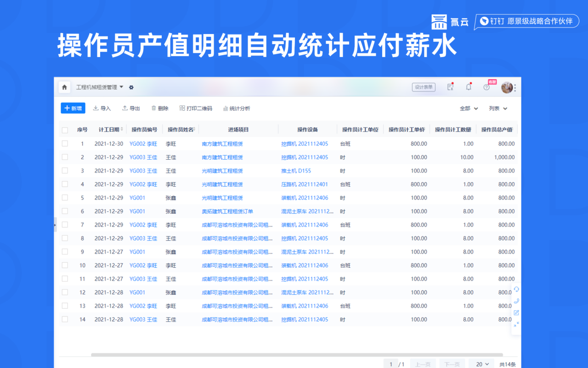The width and height of the screenshot is (588, 368).
Task: Click the 1,000.00 total value cell
Action: [504, 157]
